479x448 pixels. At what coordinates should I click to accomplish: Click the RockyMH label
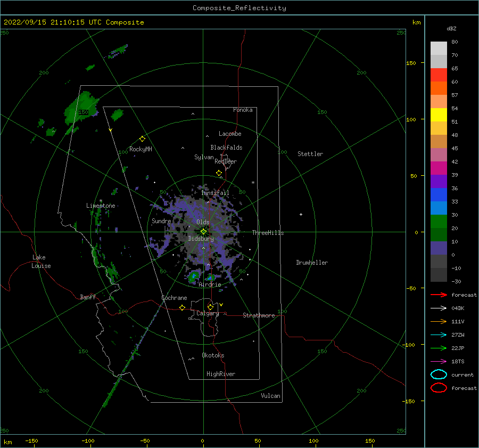[x=141, y=149]
